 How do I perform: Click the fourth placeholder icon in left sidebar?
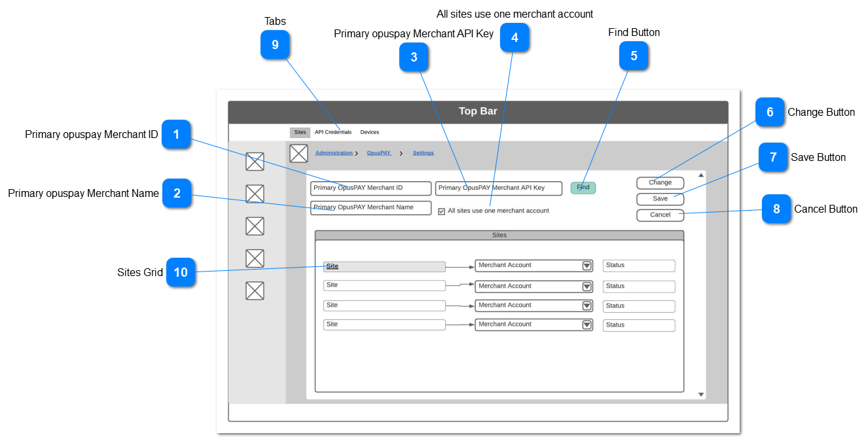[x=255, y=258]
